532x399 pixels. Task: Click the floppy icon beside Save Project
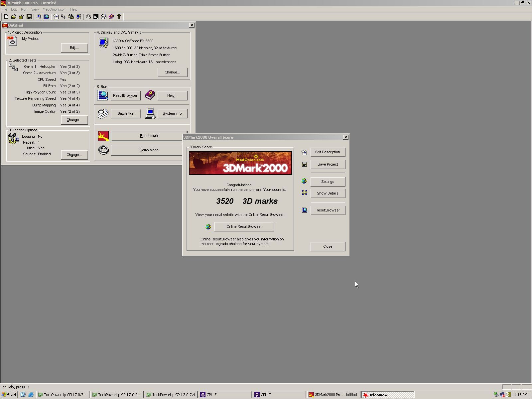click(x=304, y=164)
